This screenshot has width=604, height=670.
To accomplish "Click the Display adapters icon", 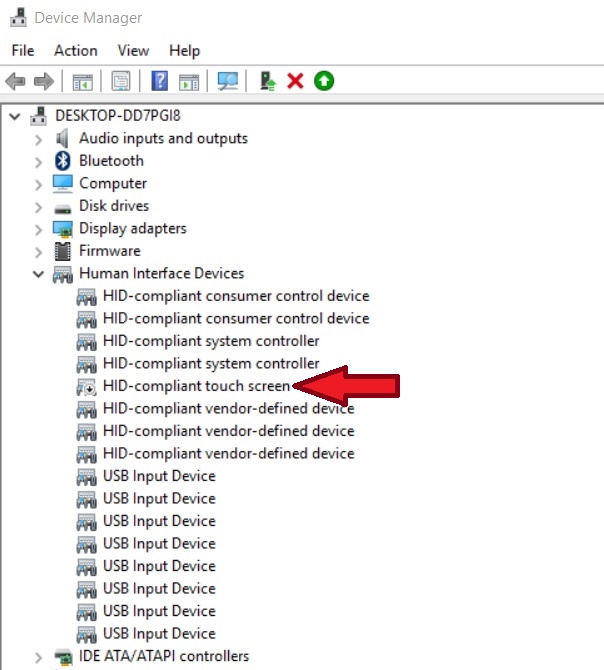I will click(x=62, y=229).
